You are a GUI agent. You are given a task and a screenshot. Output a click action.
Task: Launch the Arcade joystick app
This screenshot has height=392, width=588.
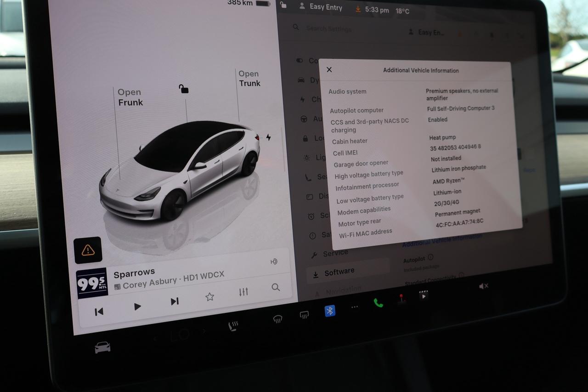401,299
